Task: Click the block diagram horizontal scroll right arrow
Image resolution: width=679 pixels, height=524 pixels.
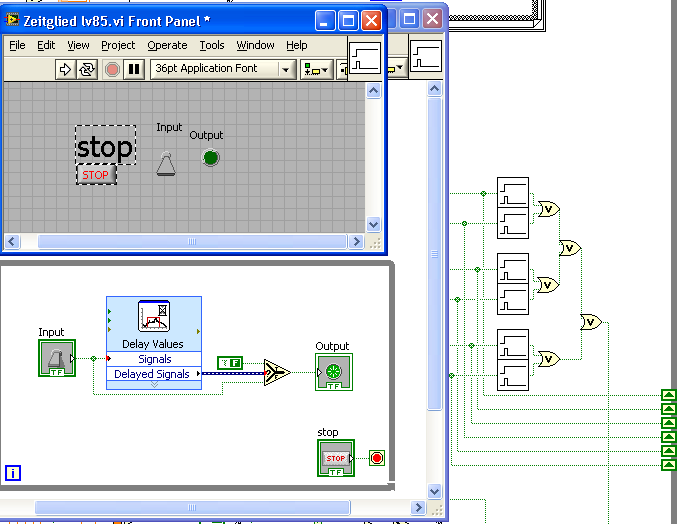Action: click(418, 507)
